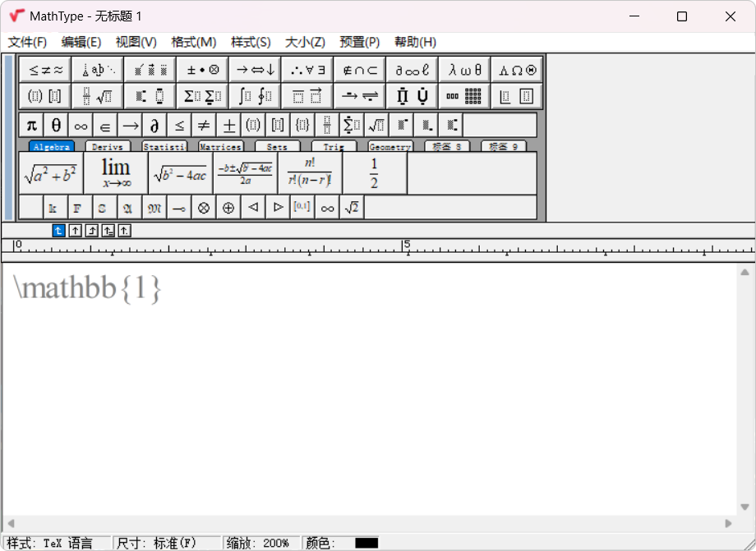Insert the n!/r!(n-r)! expression
This screenshot has width=756, height=551.
click(310, 173)
